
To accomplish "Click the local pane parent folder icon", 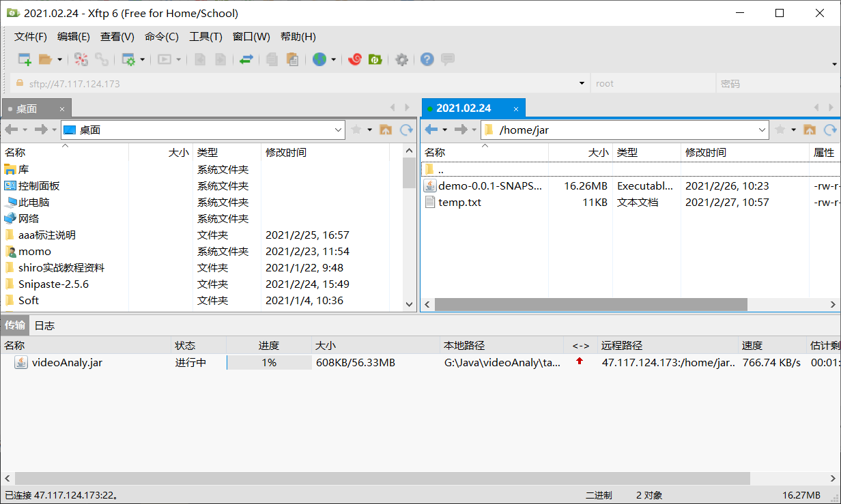I will point(386,130).
